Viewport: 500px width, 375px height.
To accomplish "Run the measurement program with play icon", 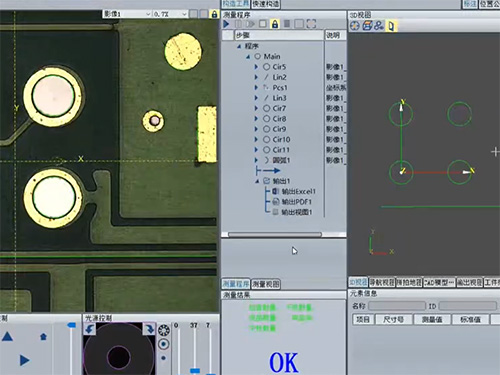I will tap(227, 24).
